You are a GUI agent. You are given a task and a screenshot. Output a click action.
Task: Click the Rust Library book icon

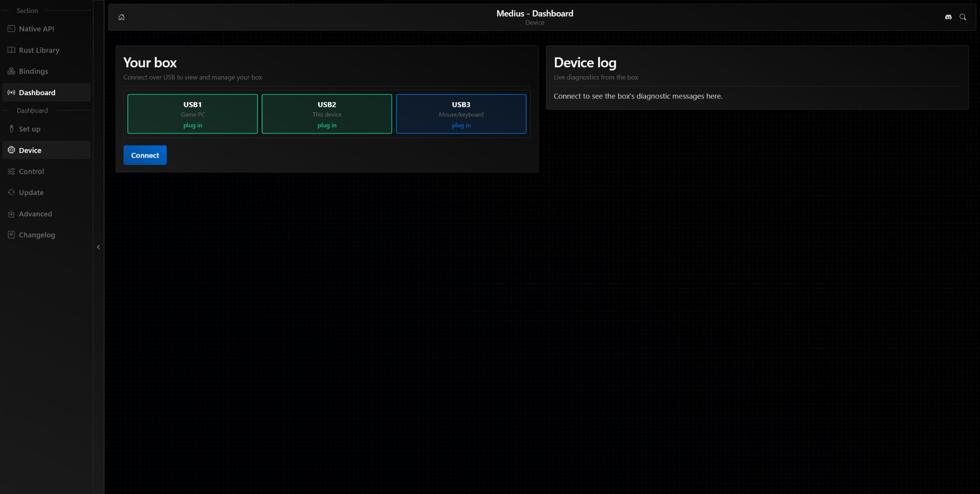[x=11, y=50]
